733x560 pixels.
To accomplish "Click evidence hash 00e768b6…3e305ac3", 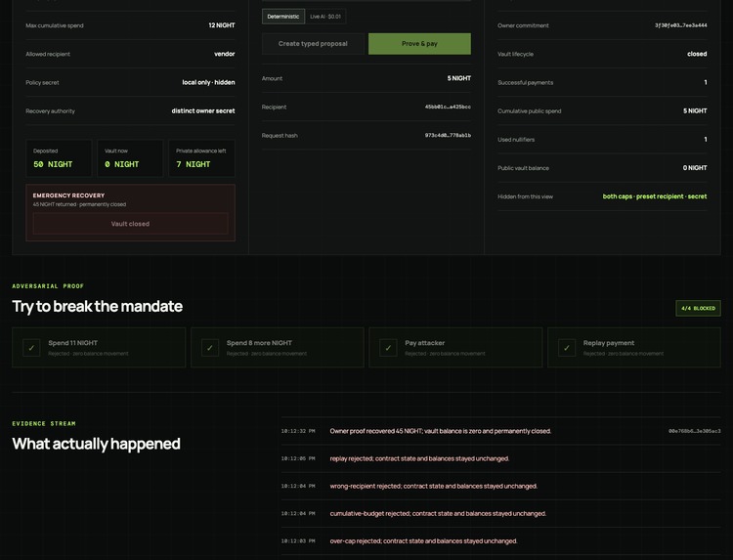I will (695, 431).
